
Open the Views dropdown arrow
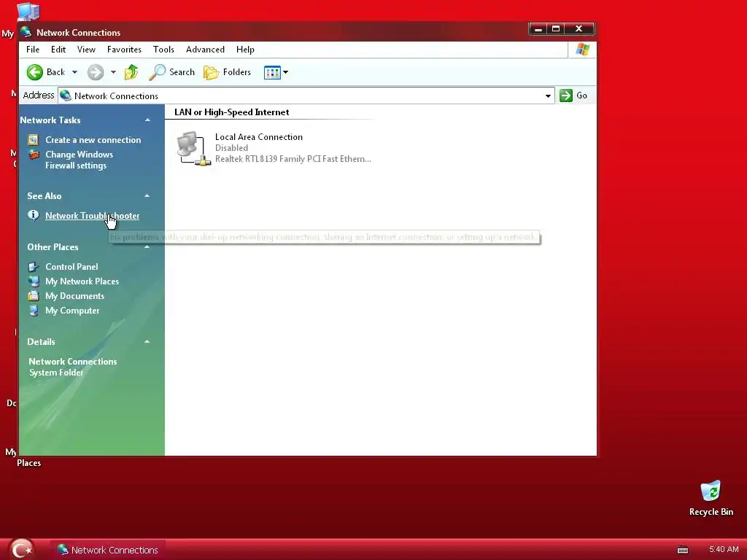[286, 72]
